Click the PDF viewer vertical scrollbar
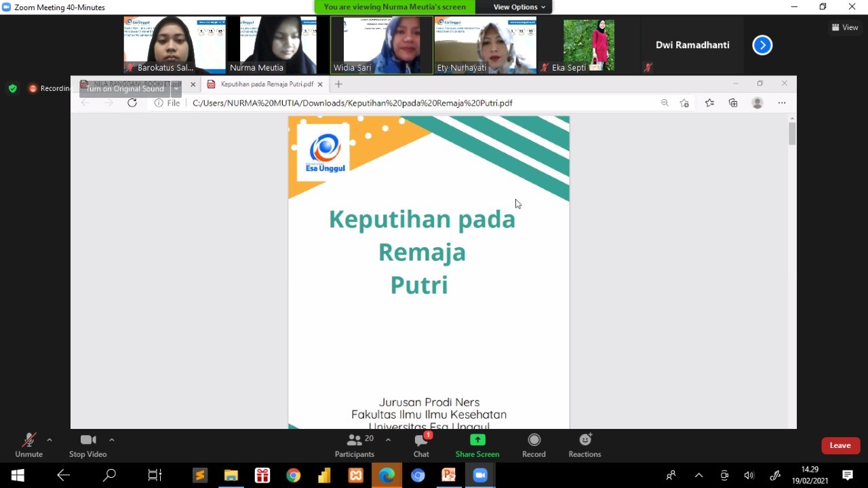Screen dimensions: 868x488 click(x=792, y=134)
